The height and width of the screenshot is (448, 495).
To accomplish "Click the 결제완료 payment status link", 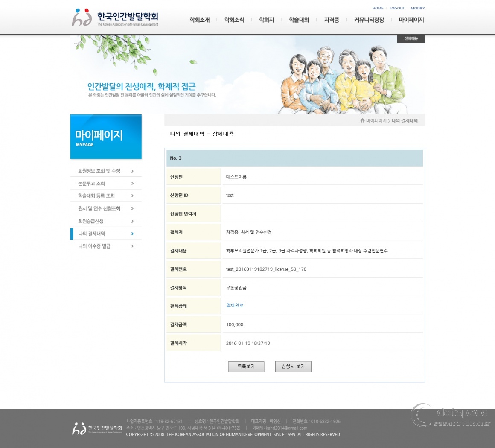I will click(x=234, y=306).
